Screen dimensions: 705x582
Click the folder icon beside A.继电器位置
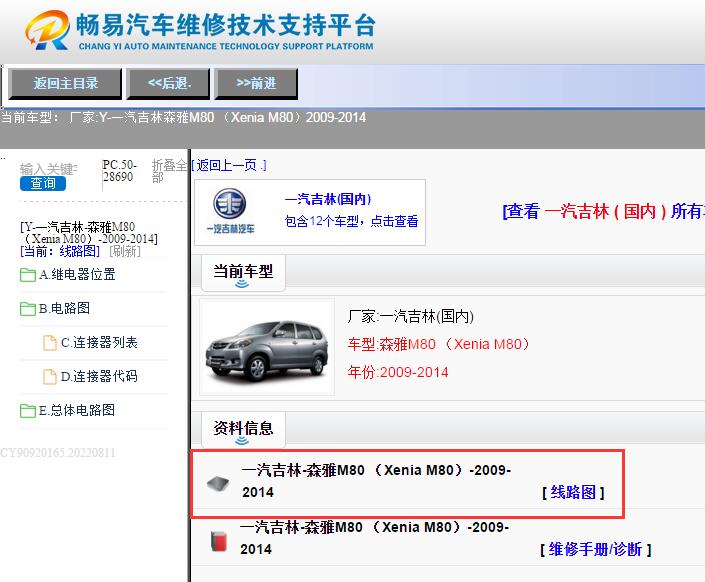pyautogui.click(x=28, y=275)
